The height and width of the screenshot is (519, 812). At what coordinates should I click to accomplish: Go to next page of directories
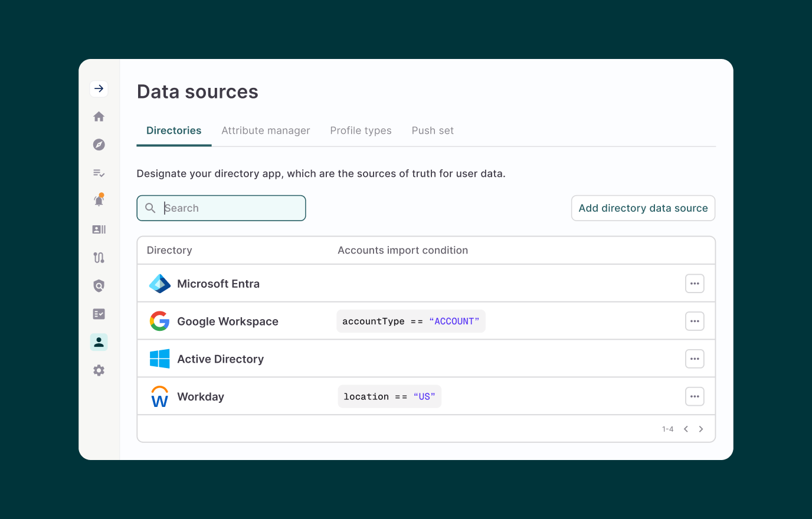point(701,429)
